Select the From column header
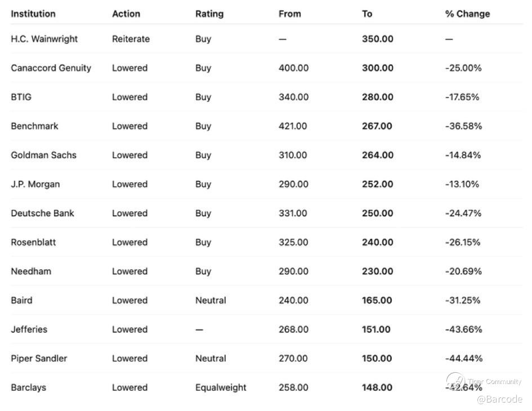Viewport: 532px width, 411px height. [289, 14]
